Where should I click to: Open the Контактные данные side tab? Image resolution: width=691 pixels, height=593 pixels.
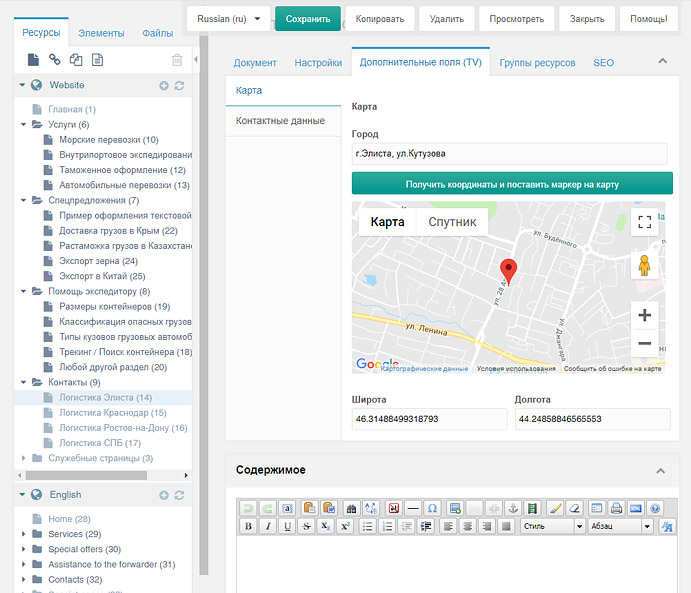[x=280, y=121]
